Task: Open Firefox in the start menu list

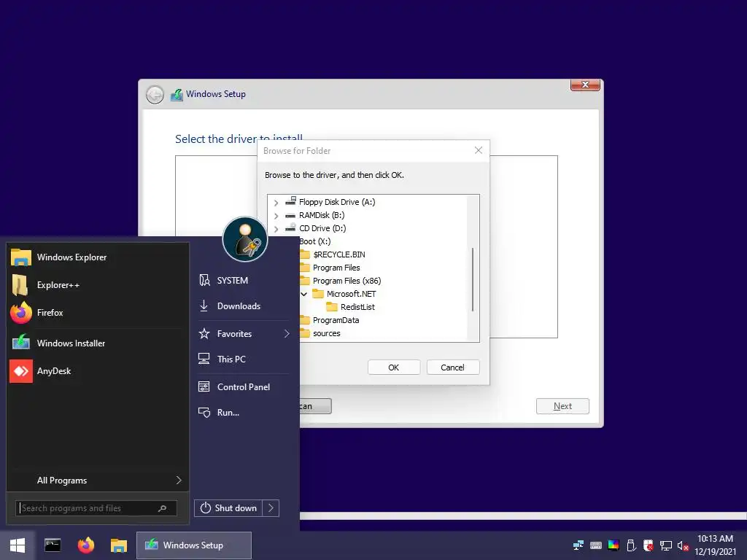Action: (97, 312)
